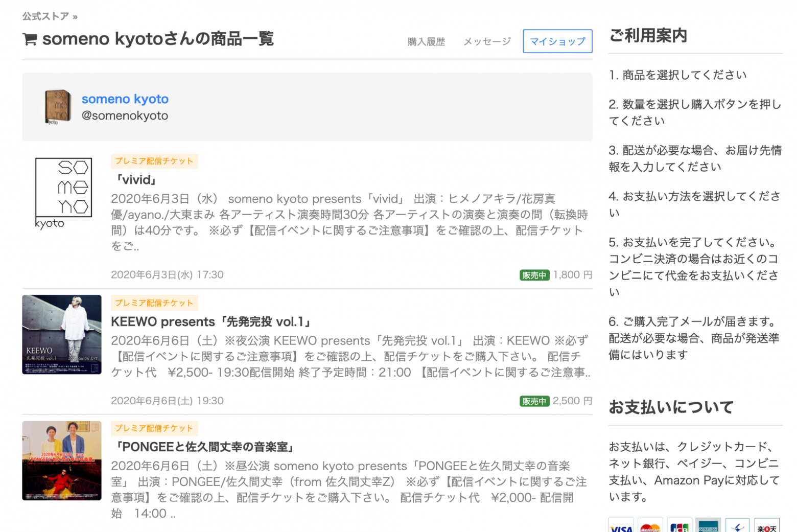Click the price 1,800 円
The image size is (797, 532).
572,275
